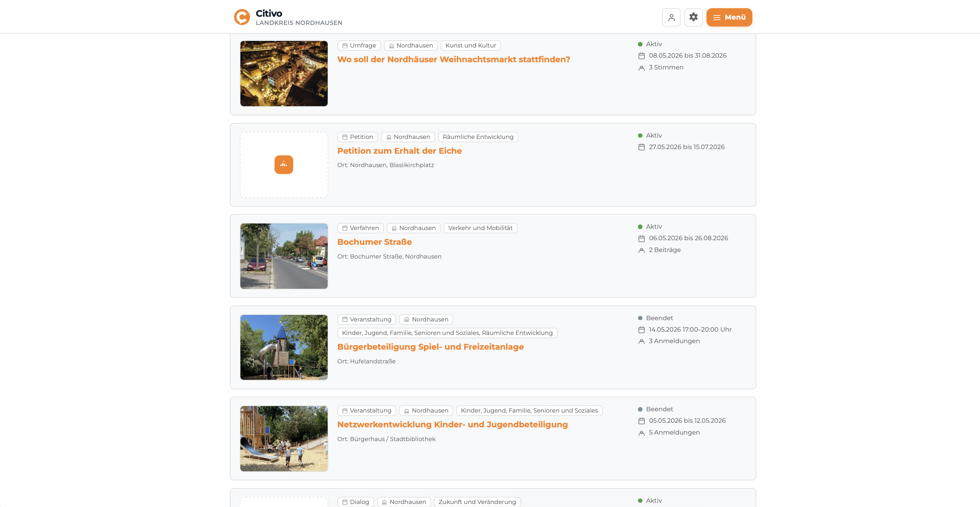Click the people icon beside 2 Beiträge
Screen dimensions: 980x507
642,250
